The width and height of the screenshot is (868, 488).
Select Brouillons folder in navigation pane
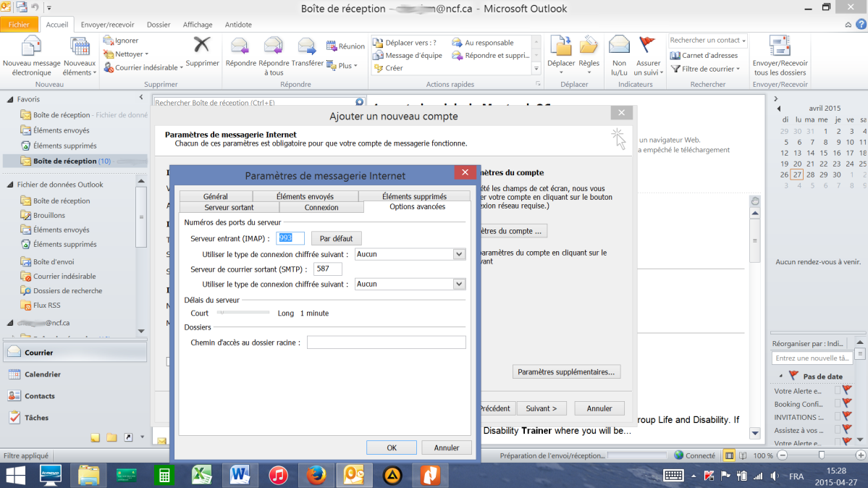point(49,216)
